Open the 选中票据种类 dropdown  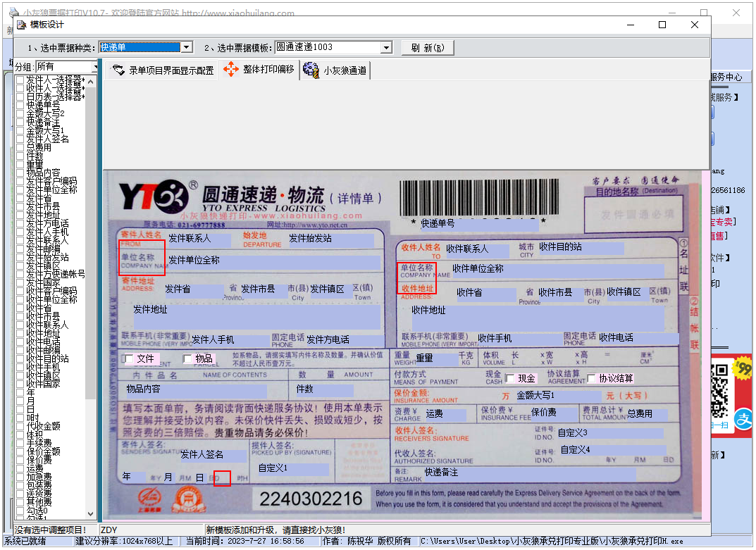tap(187, 47)
